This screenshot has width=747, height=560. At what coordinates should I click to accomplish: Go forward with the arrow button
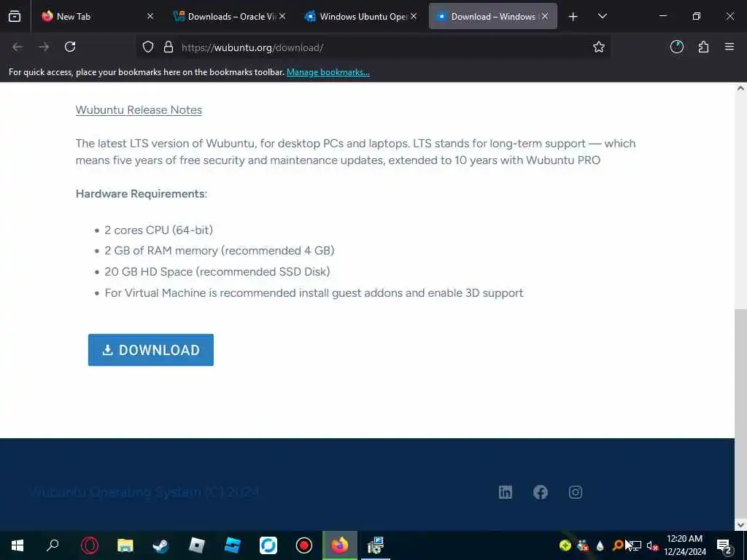coord(44,47)
